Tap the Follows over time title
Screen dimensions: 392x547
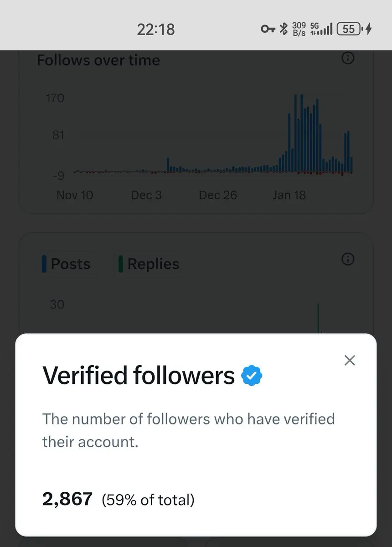pos(98,60)
